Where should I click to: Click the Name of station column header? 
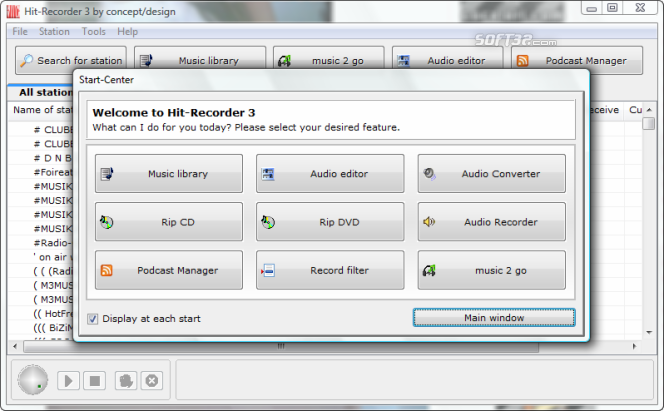pyautogui.click(x=43, y=110)
